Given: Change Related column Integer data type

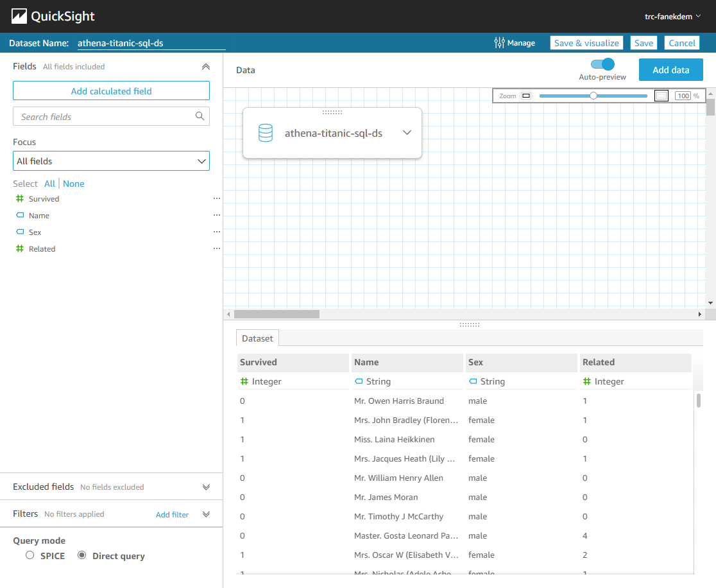Looking at the screenshot, I should point(603,381).
